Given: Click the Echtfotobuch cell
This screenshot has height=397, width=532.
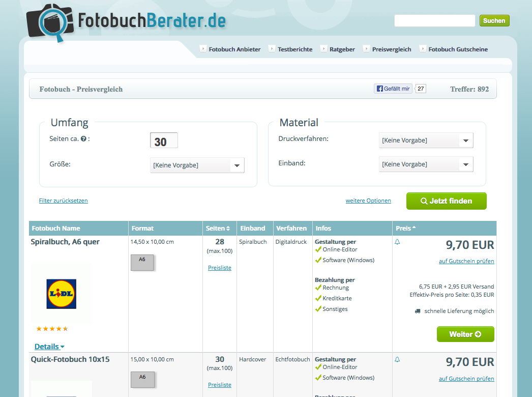Looking at the screenshot, I should coord(293,359).
